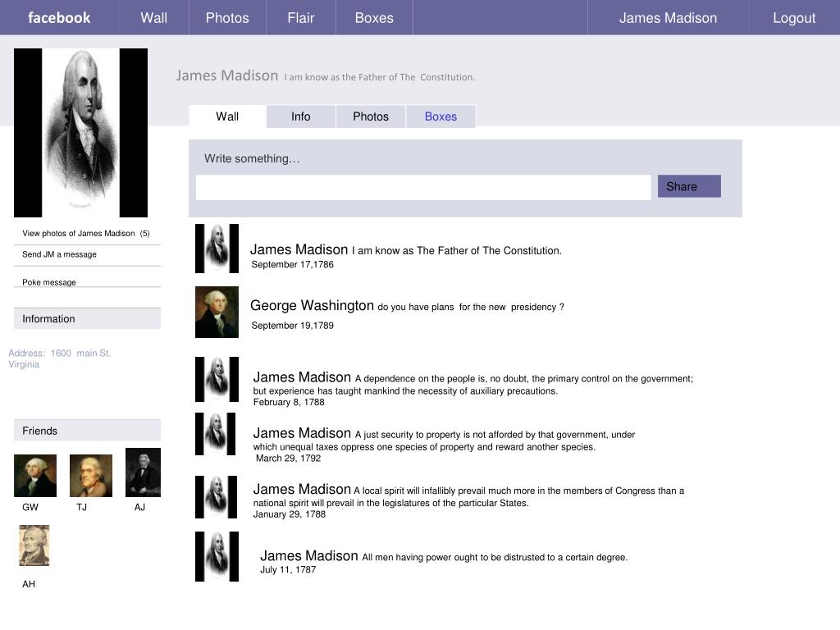
Task: Click the Share button
Action: tap(689, 186)
